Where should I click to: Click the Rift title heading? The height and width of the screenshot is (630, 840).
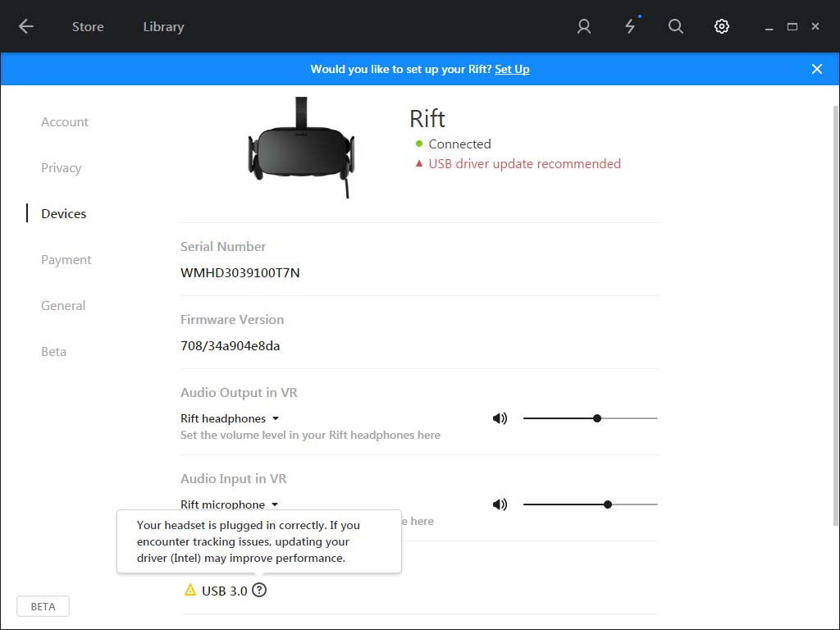(x=427, y=118)
